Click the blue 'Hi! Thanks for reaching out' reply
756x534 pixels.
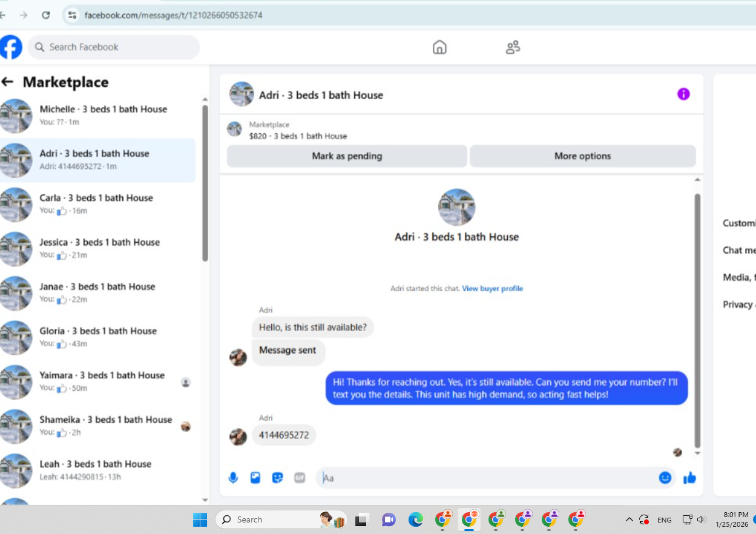tap(507, 388)
